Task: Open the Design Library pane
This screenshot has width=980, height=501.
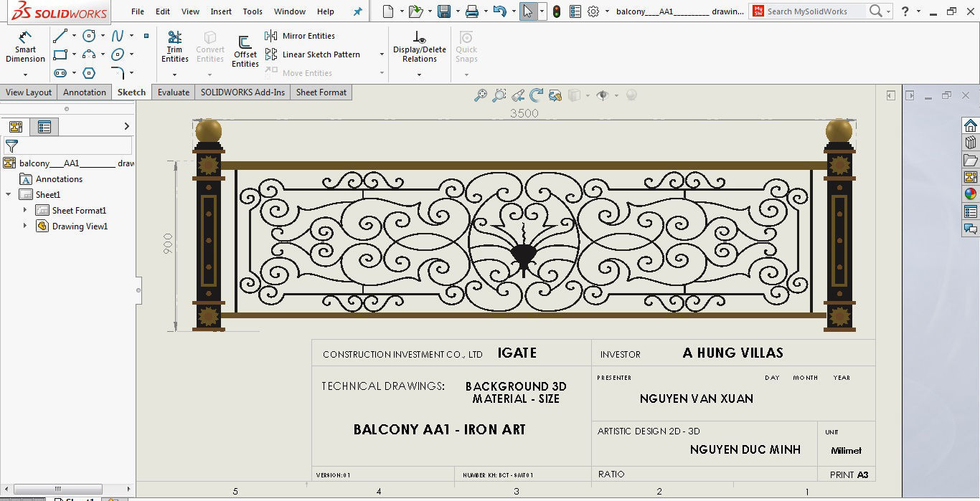Action: tap(970, 143)
